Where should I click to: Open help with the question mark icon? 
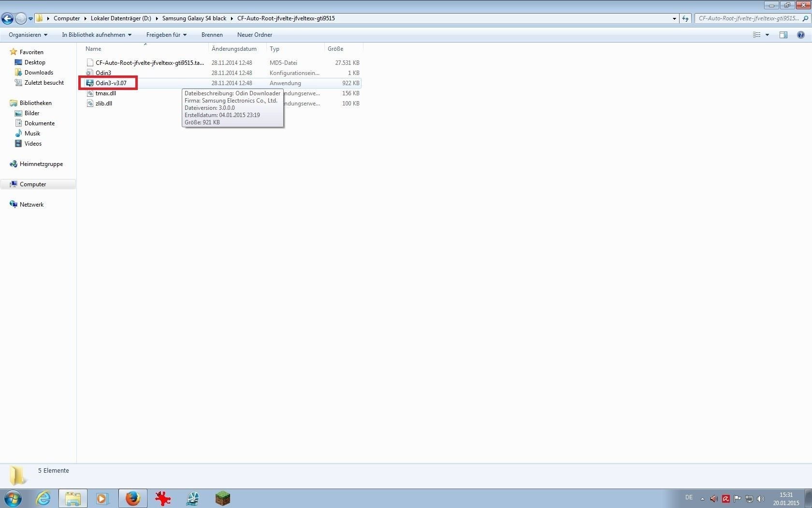[x=800, y=35]
